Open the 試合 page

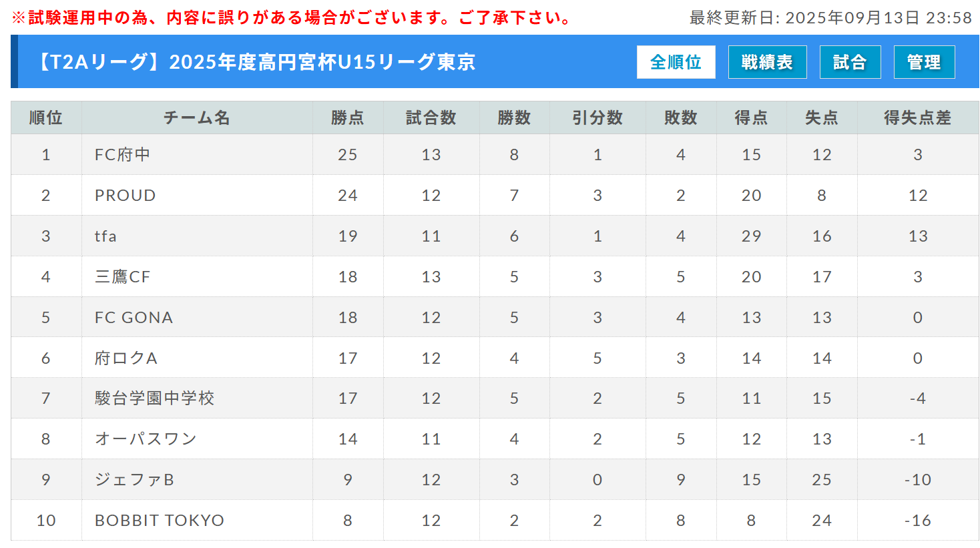850,62
